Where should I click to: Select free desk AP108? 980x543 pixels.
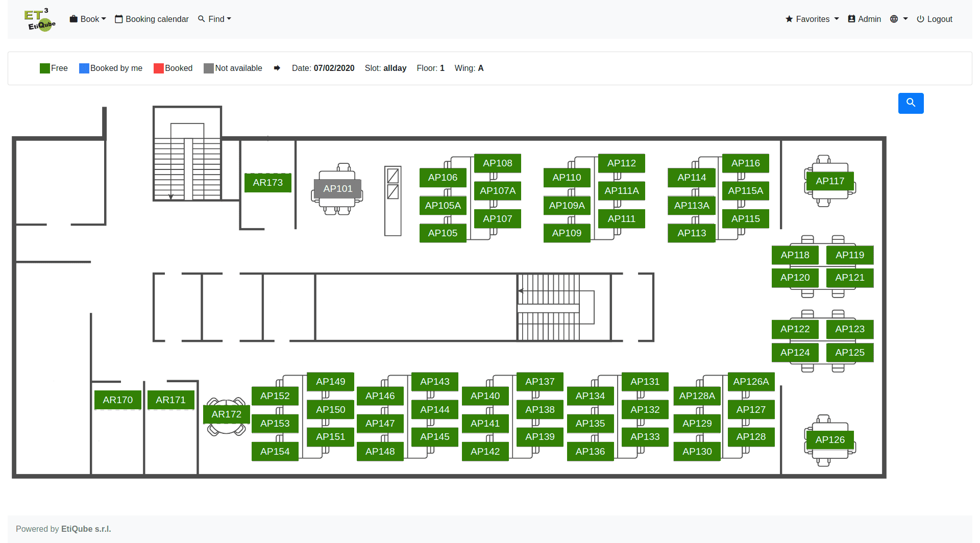498,163
